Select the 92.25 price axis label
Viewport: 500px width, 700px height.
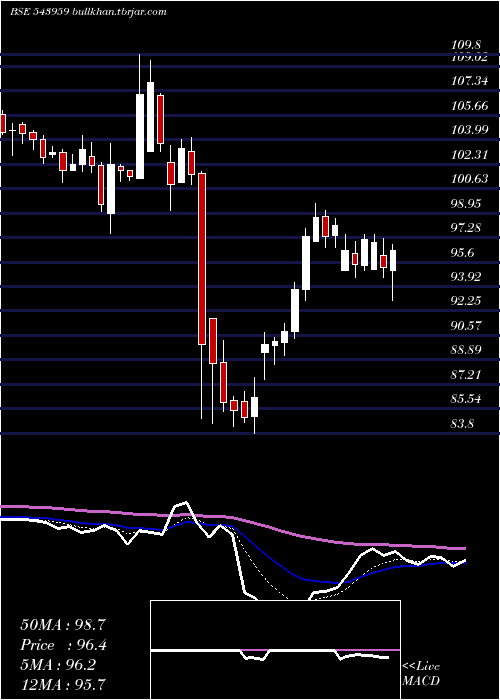466,301
